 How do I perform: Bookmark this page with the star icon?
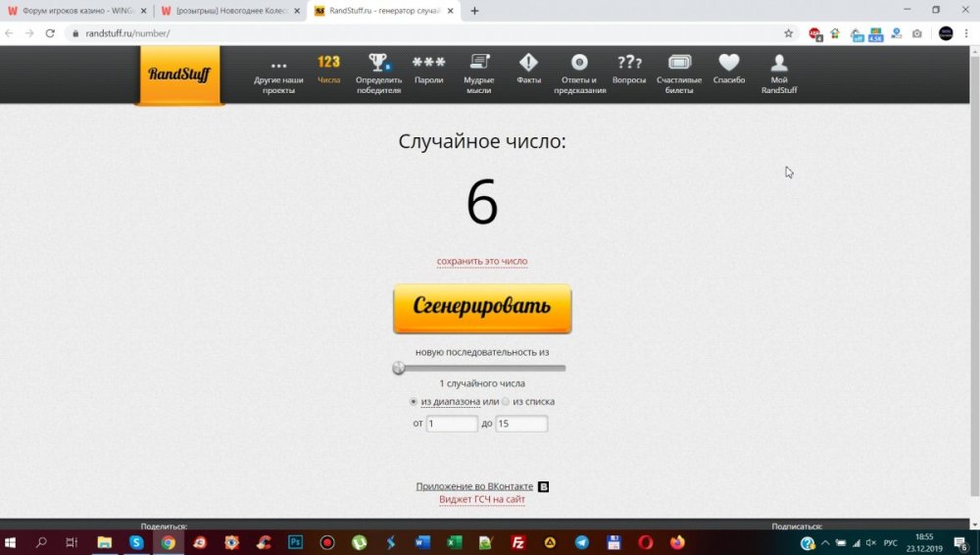(789, 33)
